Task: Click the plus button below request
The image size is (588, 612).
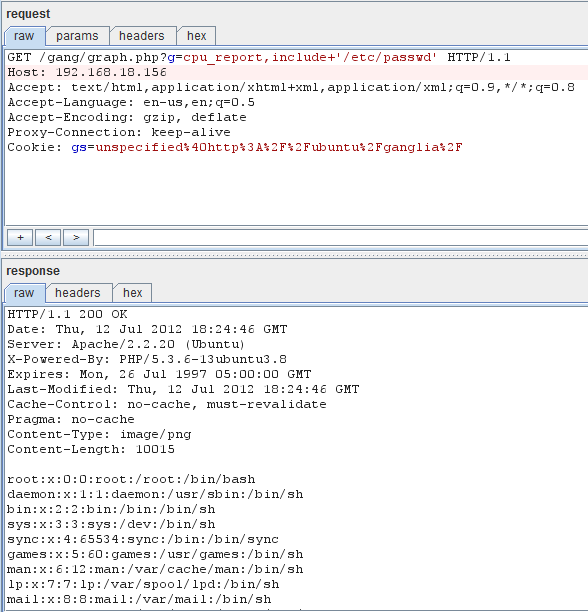Action: point(20,237)
